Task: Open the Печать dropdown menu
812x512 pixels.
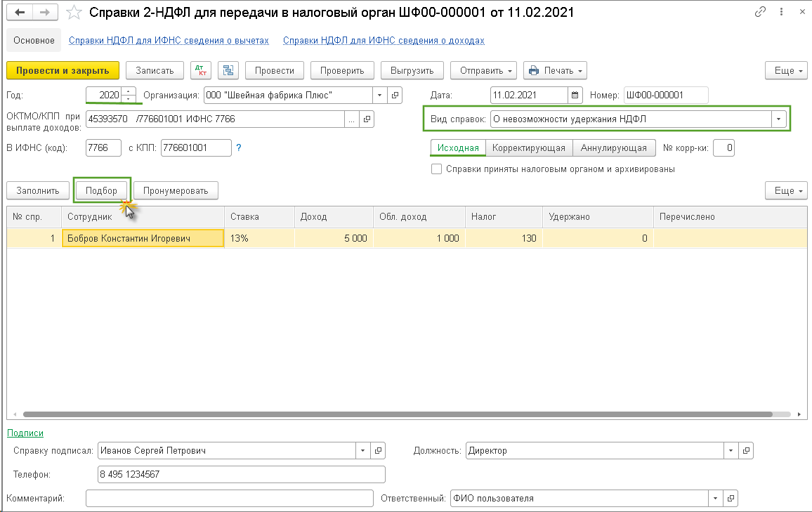Action: pyautogui.click(x=555, y=70)
